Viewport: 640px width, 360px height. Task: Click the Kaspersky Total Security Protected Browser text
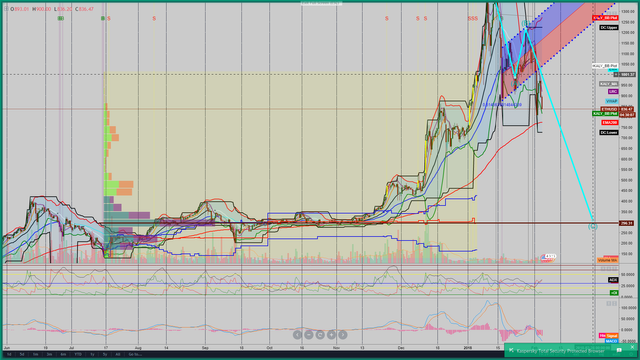561,351
